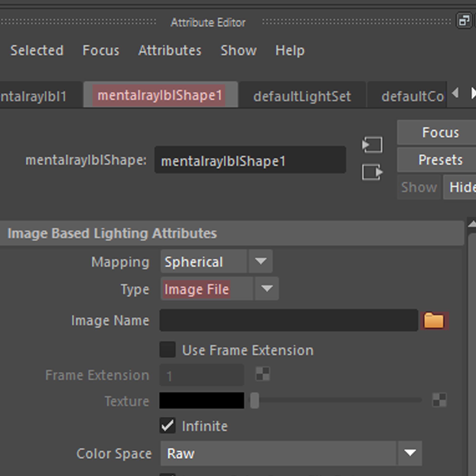Viewport: 476px width, 476px height.
Task: Click the black Texture color swatch
Action: [x=202, y=400]
